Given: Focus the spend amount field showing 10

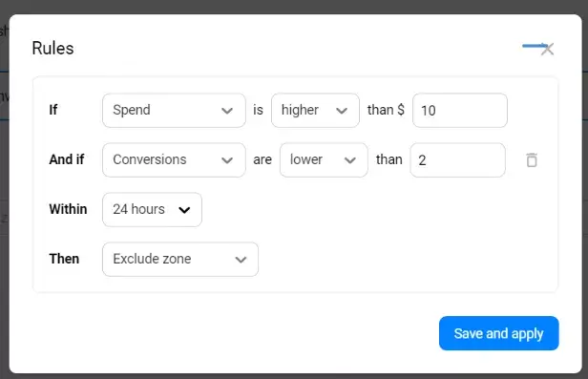Looking at the screenshot, I should 460,110.
